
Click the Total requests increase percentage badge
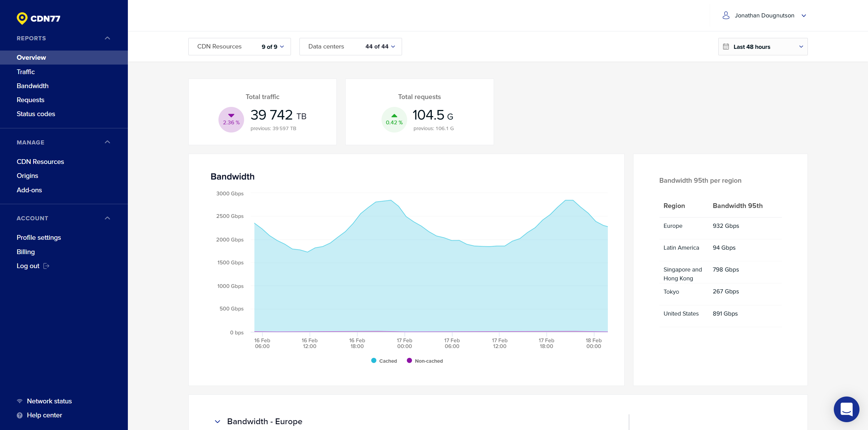[394, 120]
